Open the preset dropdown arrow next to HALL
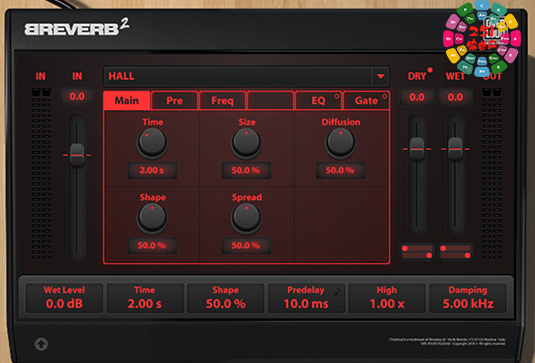 381,76
